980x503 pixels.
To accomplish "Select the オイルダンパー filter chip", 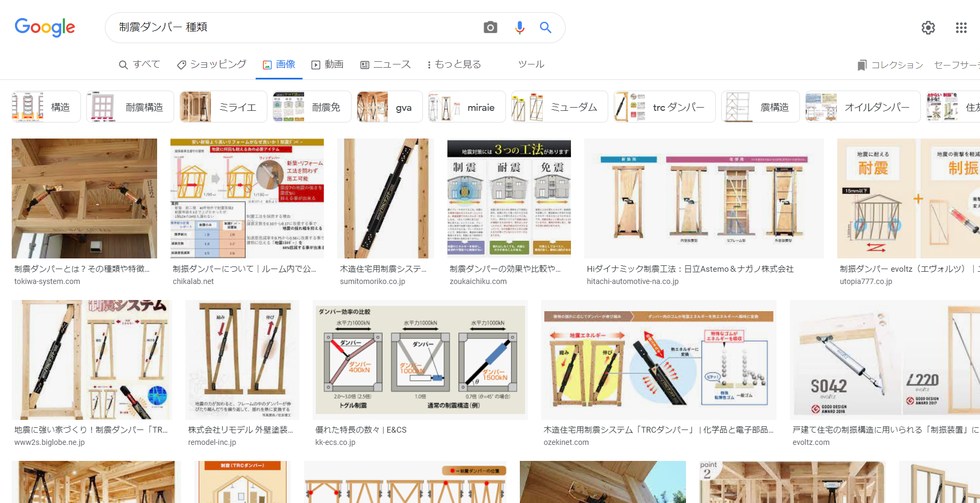I will 863,107.
